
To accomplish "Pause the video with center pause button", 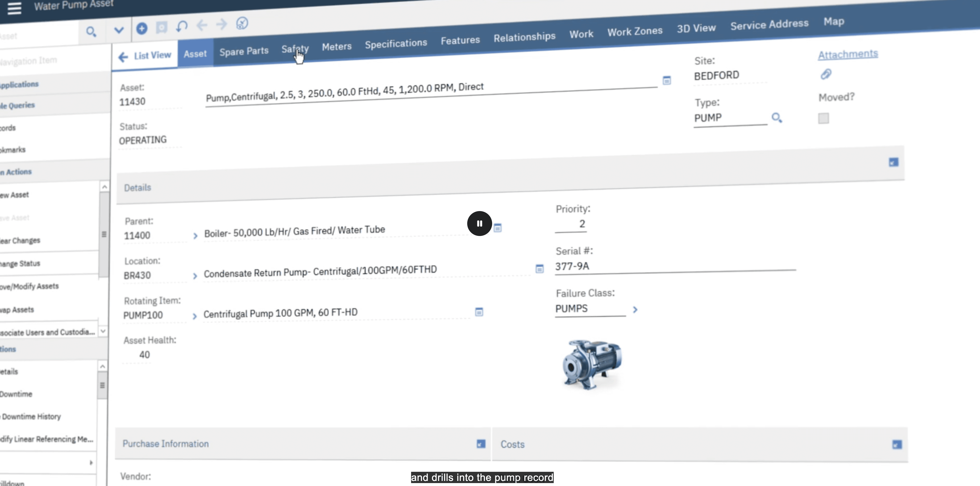I will click(479, 224).
